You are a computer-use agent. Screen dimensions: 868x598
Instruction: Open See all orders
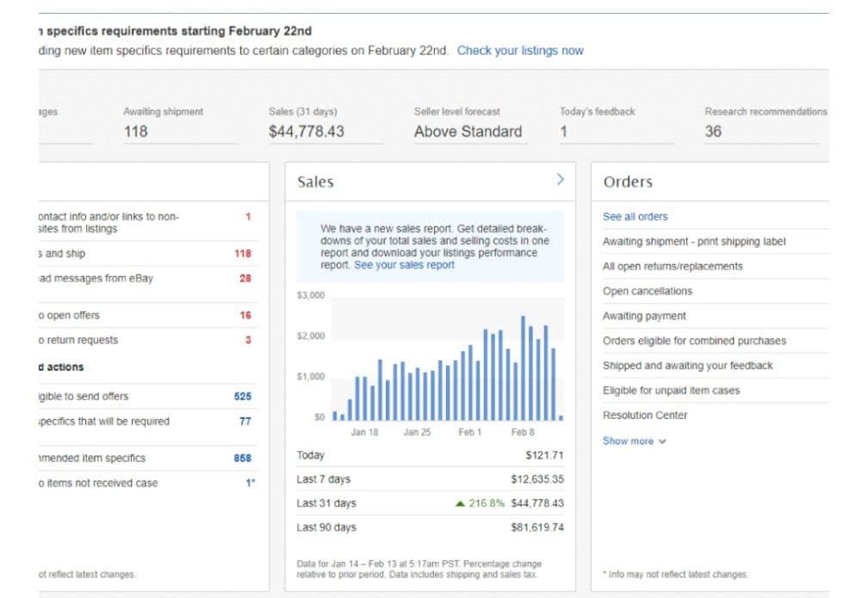(x=635, y=217)
